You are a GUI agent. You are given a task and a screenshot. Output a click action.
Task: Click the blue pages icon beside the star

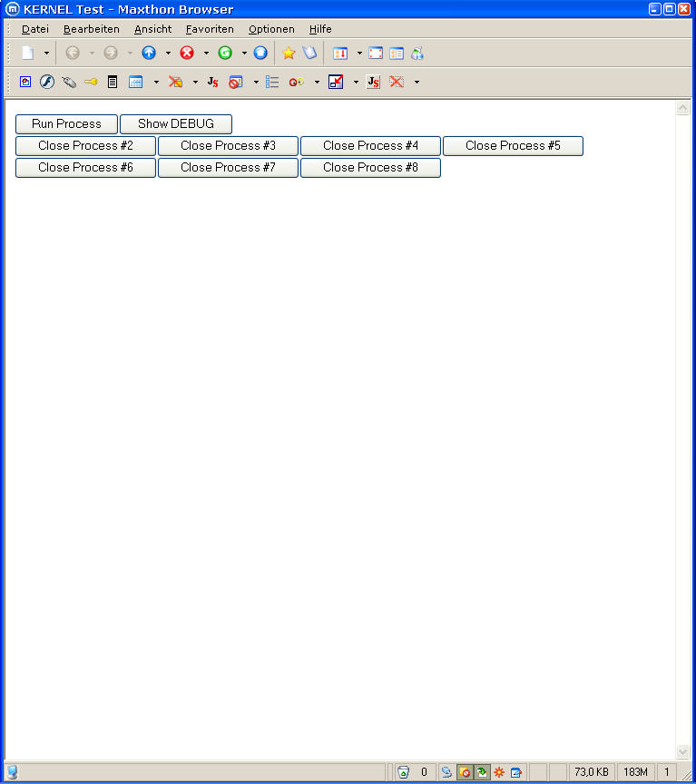click(309, 53)
